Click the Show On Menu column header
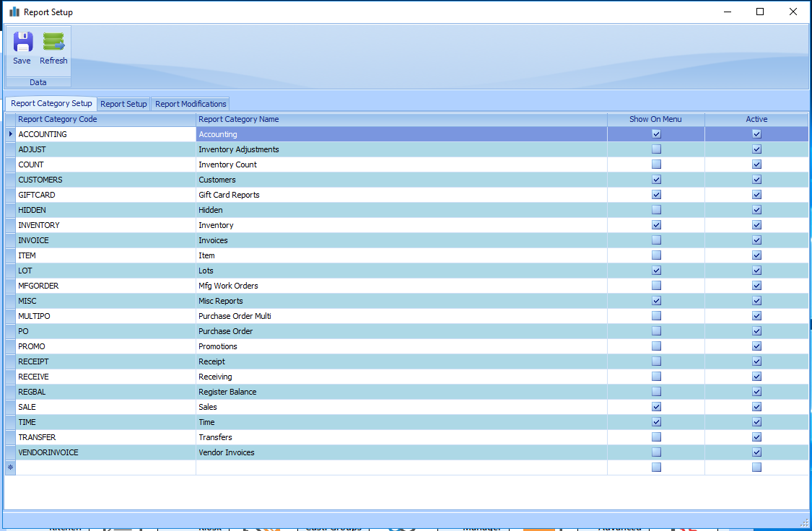Image resolution: width=812 pixels, height=531 pixels. tap(655, 119)
